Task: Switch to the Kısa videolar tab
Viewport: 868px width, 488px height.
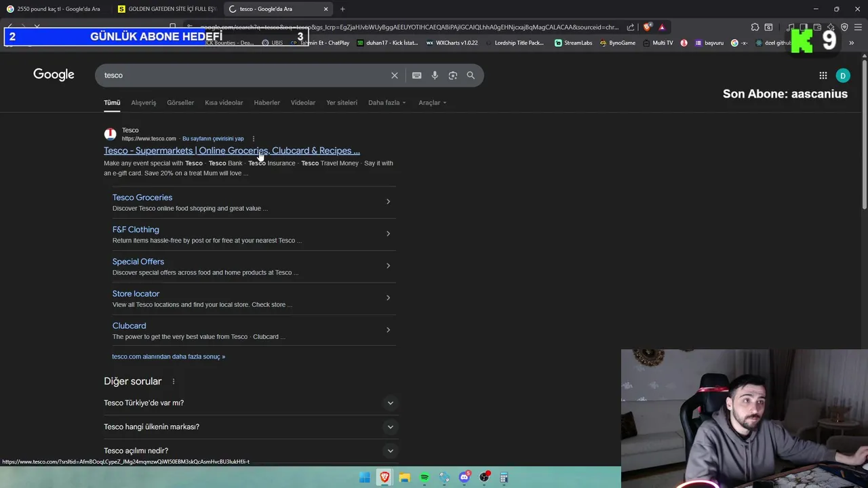Action: pyautogui.click(x=224, y=102)
